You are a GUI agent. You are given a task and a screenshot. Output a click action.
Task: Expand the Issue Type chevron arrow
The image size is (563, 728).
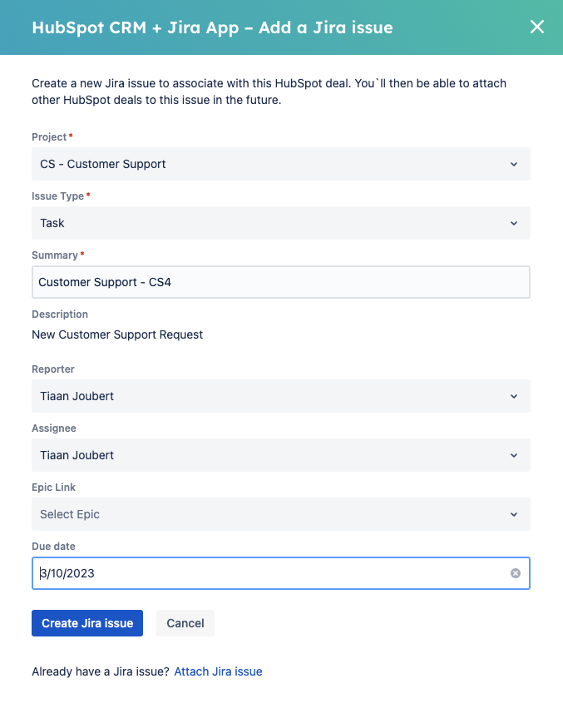coord(514,223)
